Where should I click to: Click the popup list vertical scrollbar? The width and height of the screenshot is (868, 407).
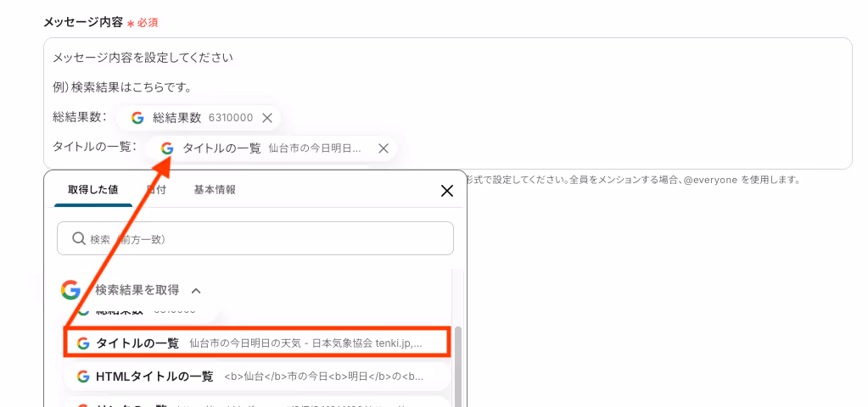[x=458, y=365]
